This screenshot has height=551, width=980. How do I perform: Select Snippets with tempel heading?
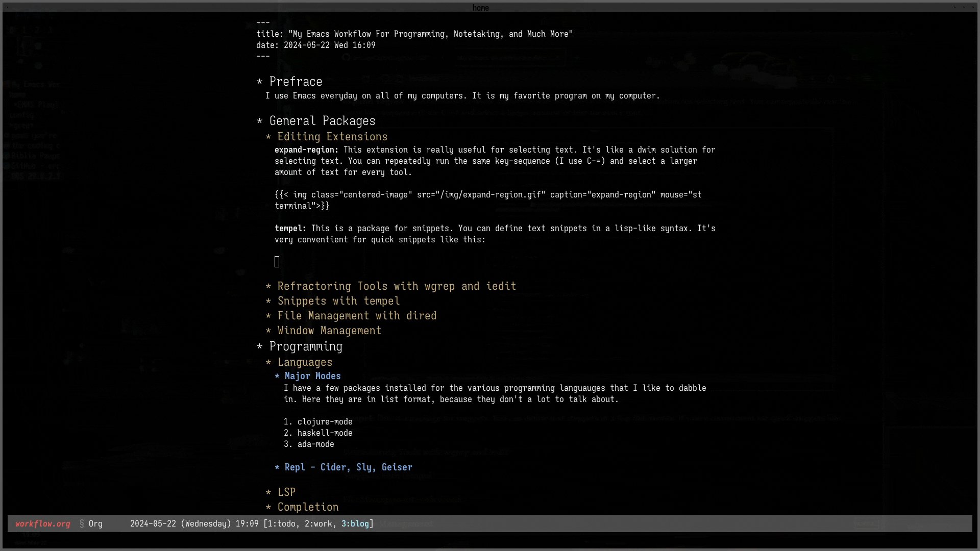tap(339, 301)
